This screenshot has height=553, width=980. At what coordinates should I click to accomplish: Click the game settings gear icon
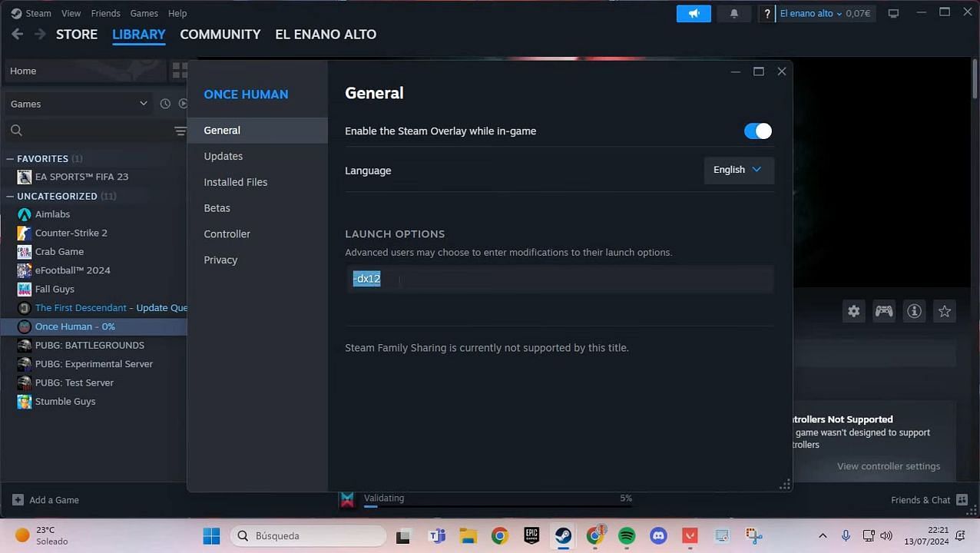[x=853, y=311]
